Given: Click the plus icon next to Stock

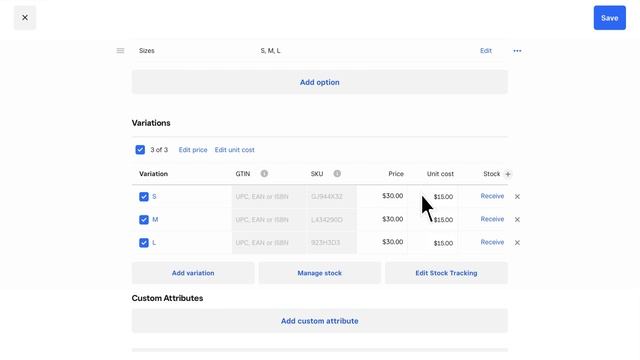Looking at the screenshot, I should tap(508, 174).
